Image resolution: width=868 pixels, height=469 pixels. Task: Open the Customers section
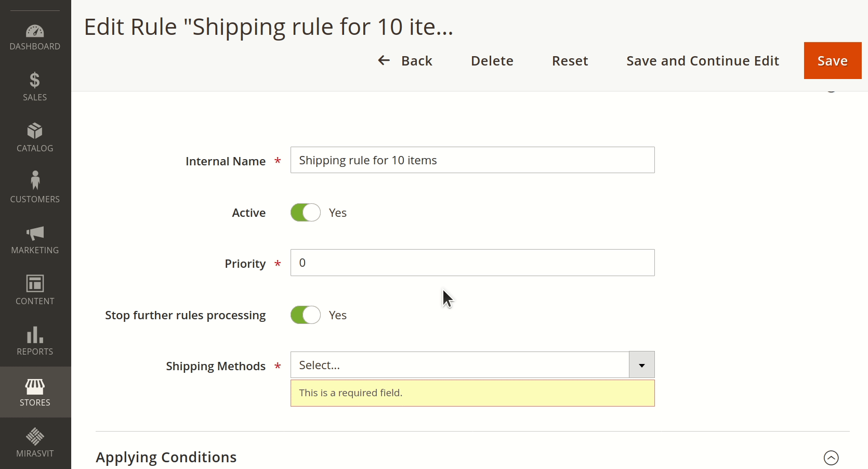[x=35, y=188]
